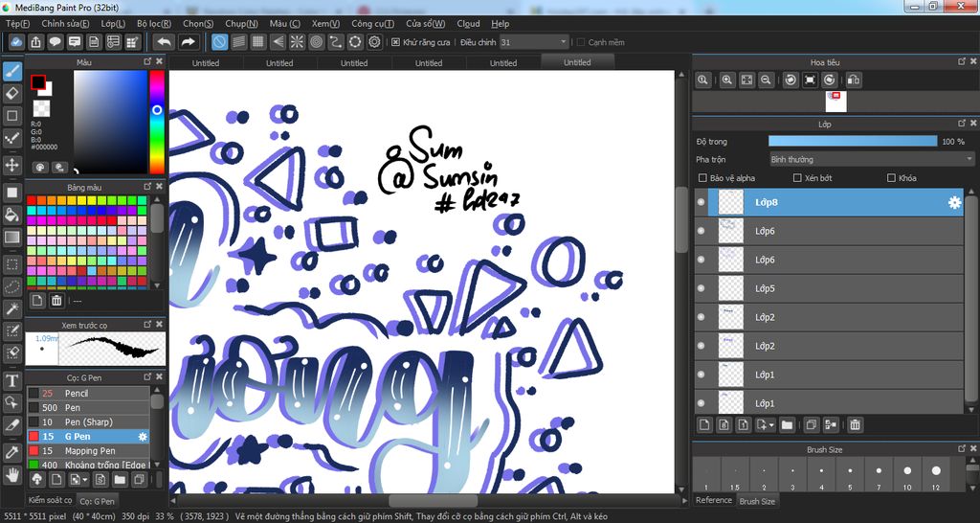980x523 pixels.
Task: Undock the Bảng màu palette panel
Action: click(x=147, y=187)
